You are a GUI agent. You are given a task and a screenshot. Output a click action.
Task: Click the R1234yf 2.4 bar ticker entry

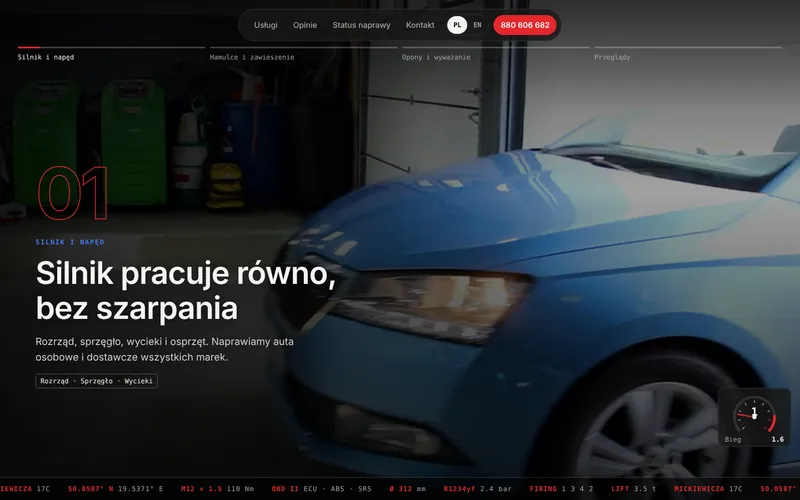[x=478, y=489]
